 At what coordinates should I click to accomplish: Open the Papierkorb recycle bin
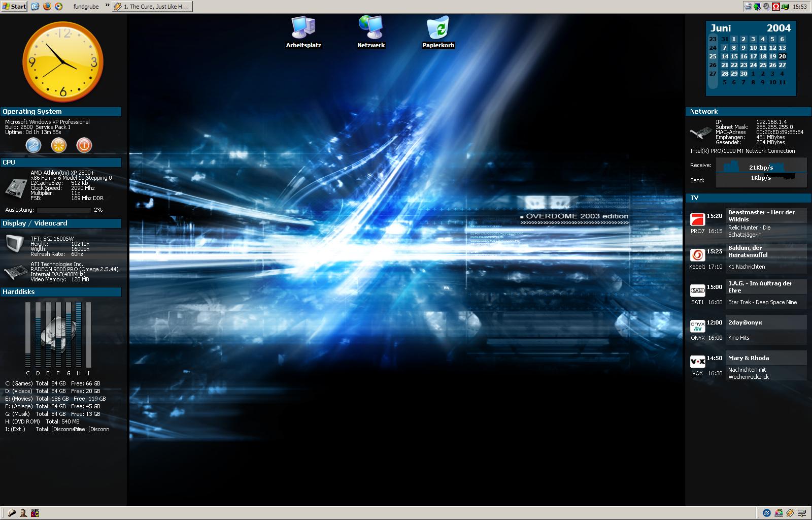pos(438,28)
